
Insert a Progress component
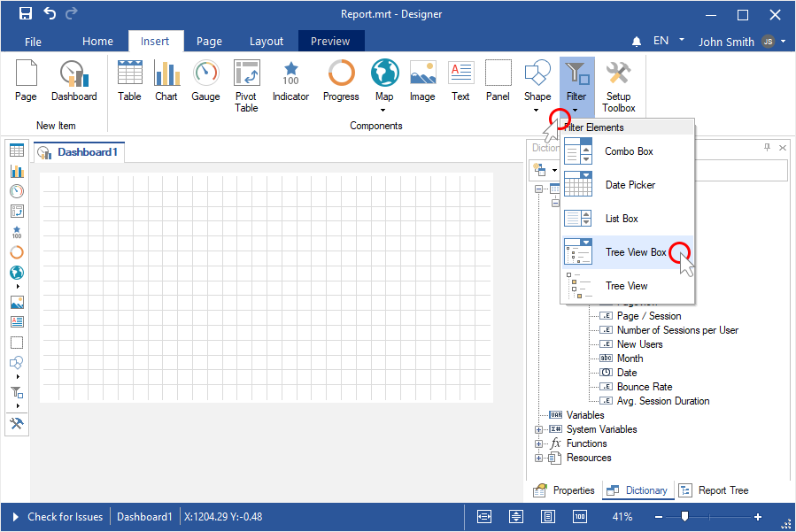click(x=341, y=81)
